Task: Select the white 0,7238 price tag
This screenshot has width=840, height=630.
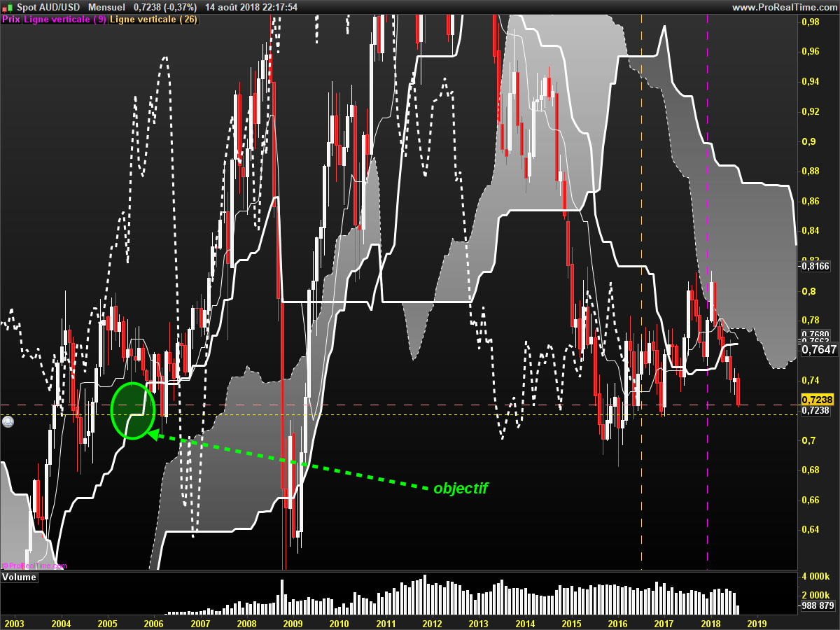Action: tap(815, 410)
